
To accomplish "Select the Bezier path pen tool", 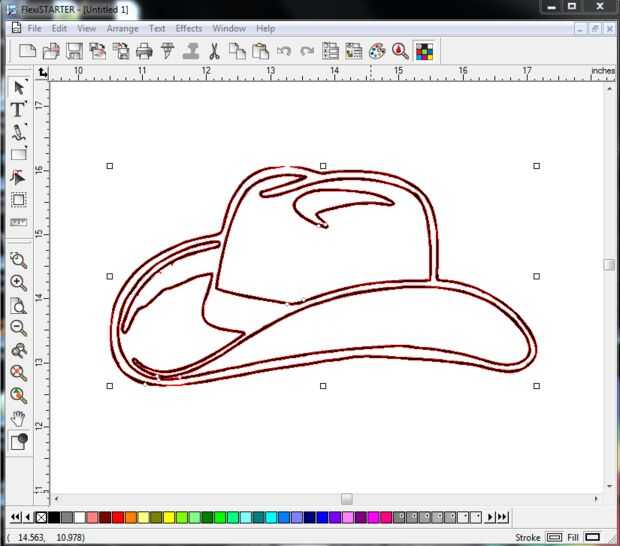I will click(x=18, y=132).
